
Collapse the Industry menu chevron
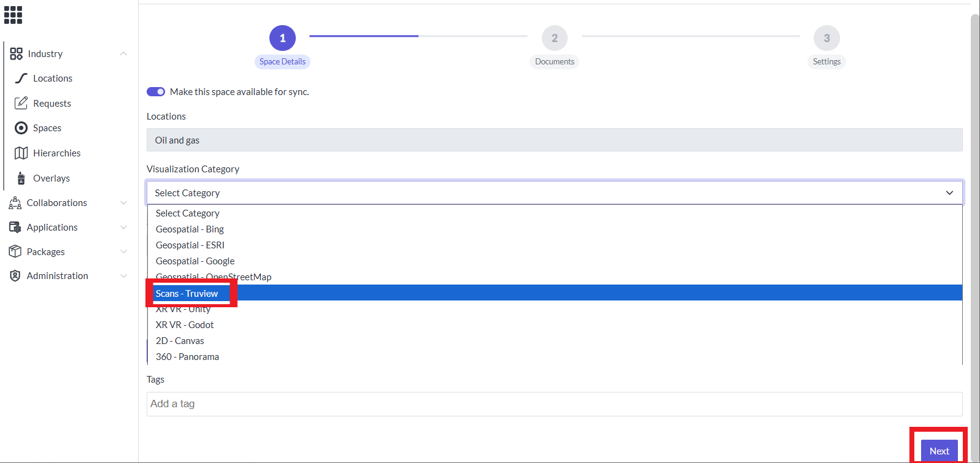pyautogui.click(x=123, y=54)
